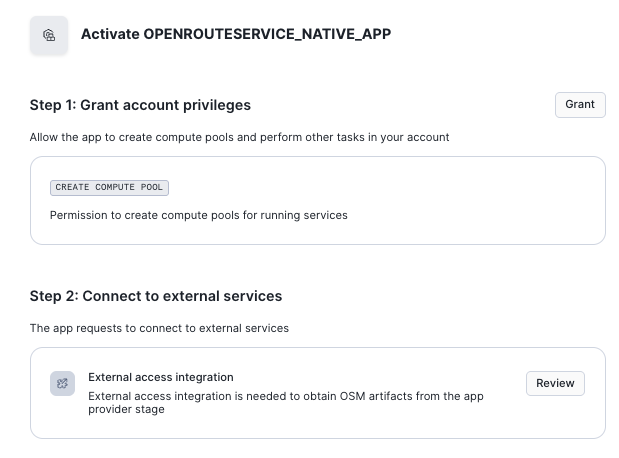Open Review for external access integration

(555, 383)
